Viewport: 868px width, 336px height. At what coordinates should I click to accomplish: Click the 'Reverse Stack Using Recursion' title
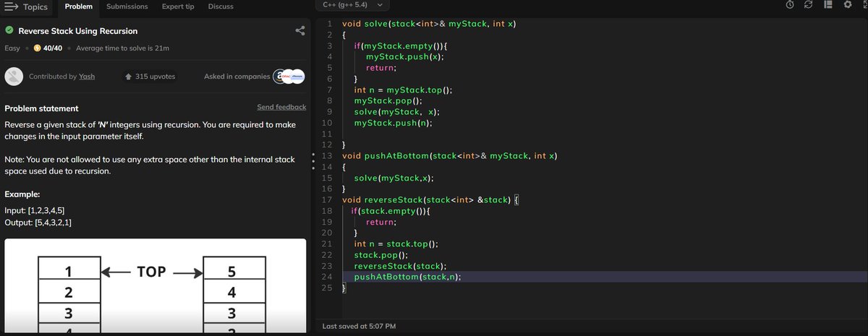pos(78,31)
